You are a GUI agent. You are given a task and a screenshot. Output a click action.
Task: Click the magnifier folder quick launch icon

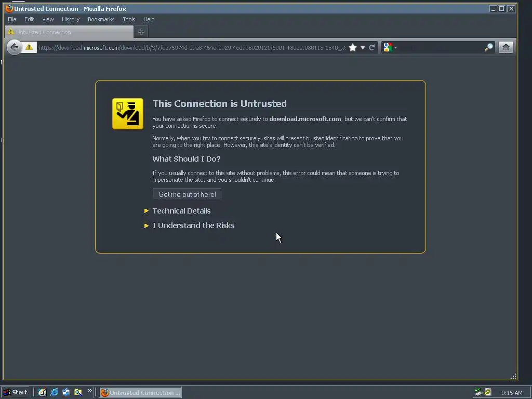[x=78, y=392]
